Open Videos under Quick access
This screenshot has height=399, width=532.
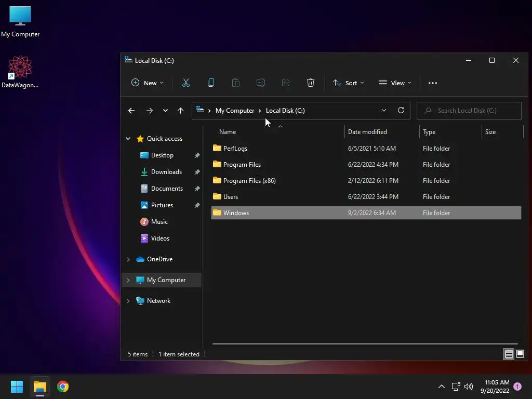(x=160, y=238)
